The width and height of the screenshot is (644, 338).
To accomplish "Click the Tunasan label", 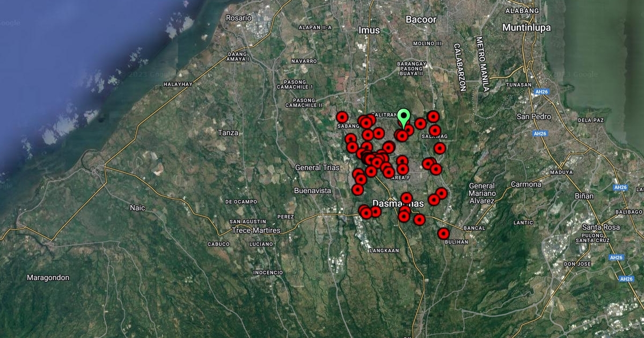I will pyautogui.click(x=519, y=85).
